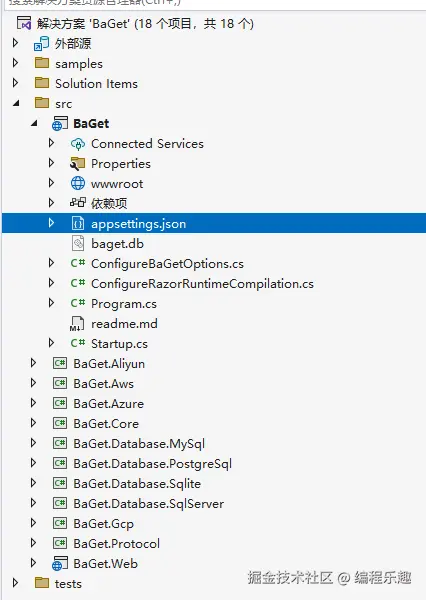Click the BaGet web project icon
426x600 pixels.
click(60, 124)
